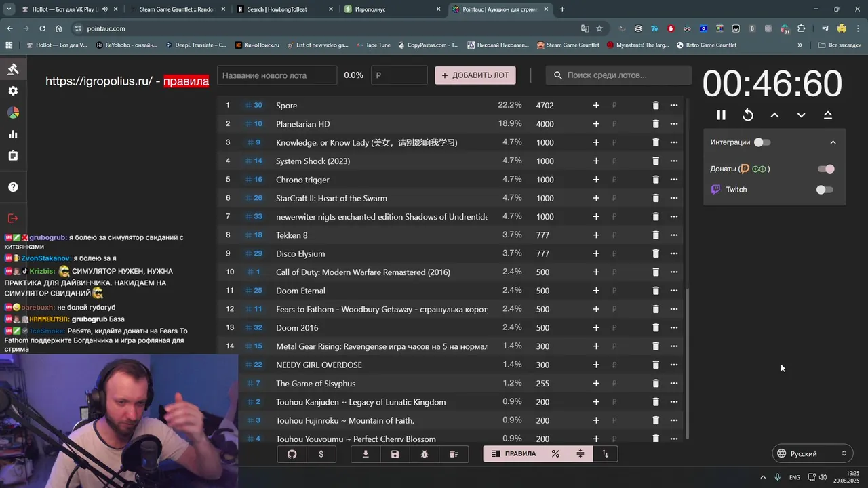Screen dimensions: 868x488
Task: Collapse the Интеграции panel chevron
Action: coord(833,142)
